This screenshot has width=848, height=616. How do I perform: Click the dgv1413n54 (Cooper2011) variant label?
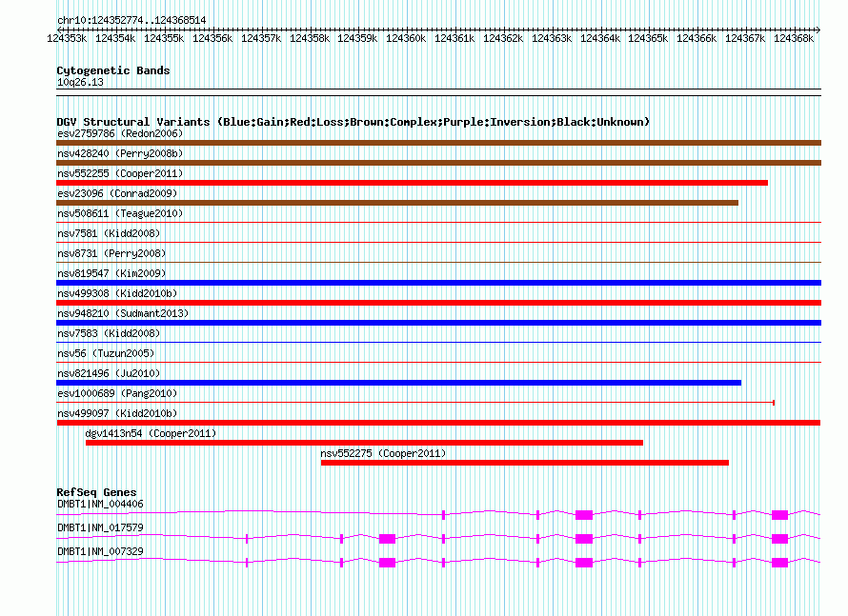point(151,433)
